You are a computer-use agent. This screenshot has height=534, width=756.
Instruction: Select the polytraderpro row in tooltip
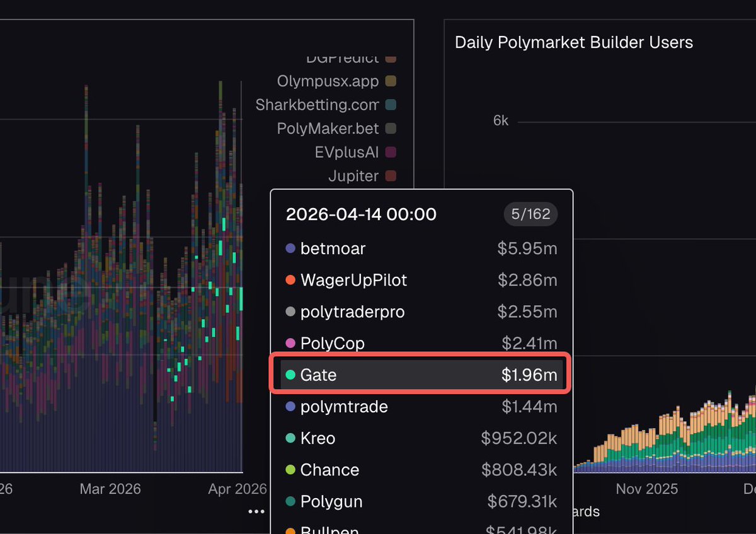(421, 311)
